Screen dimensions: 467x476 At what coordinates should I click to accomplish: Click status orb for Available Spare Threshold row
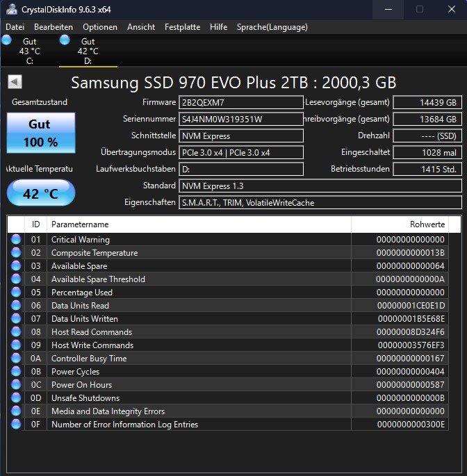pyautogui.click(x=16, y=279)
